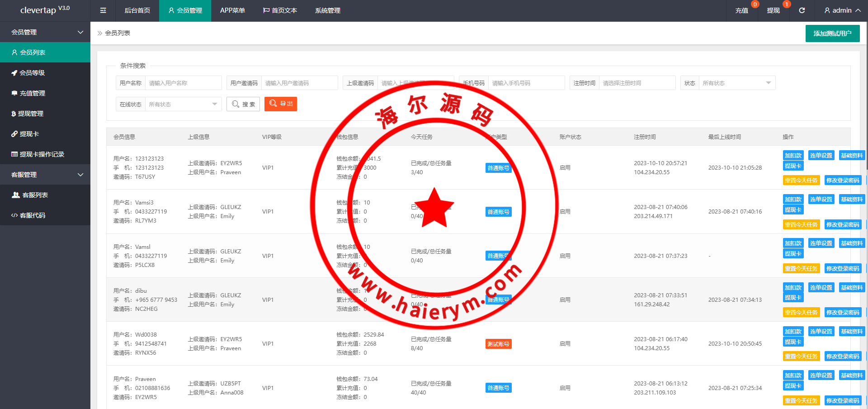
Task: Open the 状态 filter dropdown
Action: point(736,83)
